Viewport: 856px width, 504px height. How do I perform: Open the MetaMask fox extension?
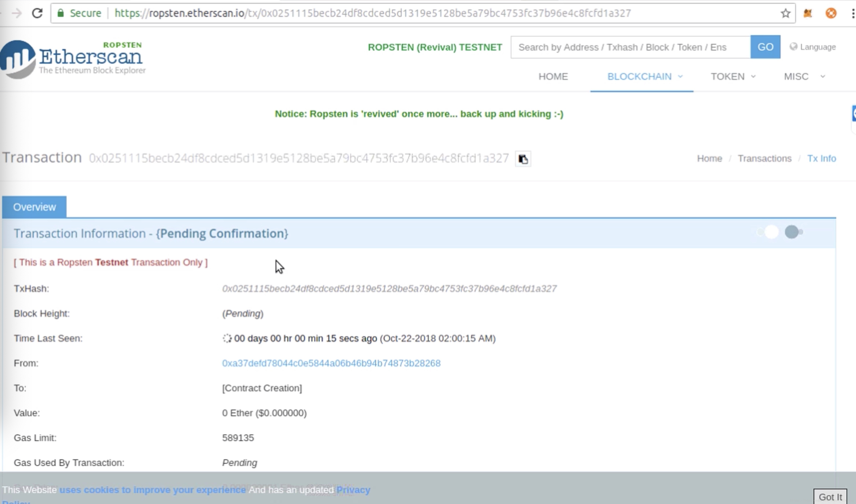click(x=808, y=13)
